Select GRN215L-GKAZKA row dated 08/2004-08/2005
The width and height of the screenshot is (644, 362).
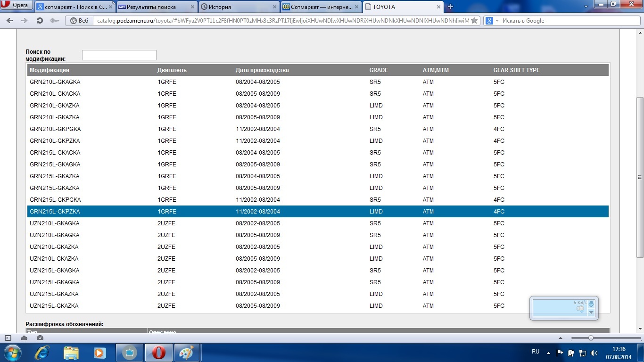(318, 176)
